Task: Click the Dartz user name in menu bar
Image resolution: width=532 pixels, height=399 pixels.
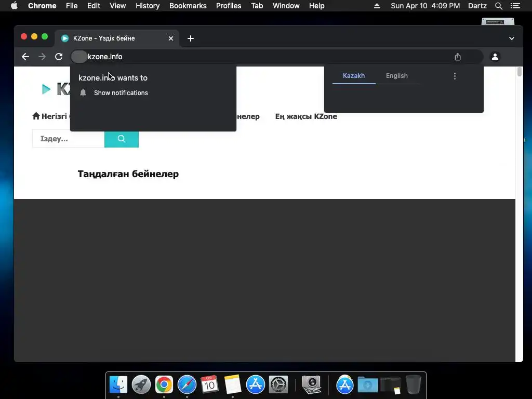Action: point(477,6)
